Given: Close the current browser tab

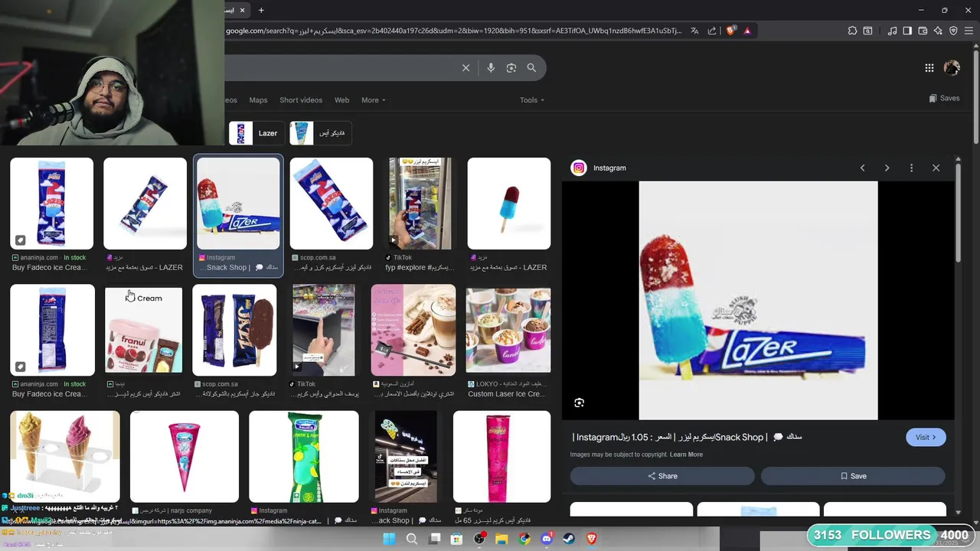Looking at the screenshot, I should (x=243, y=10).
